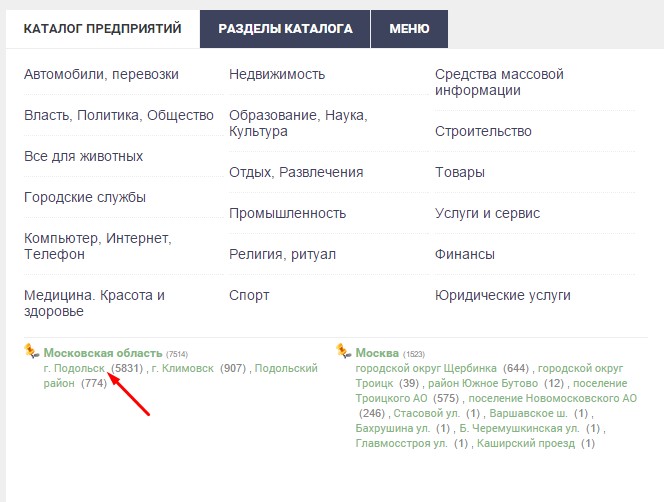Viewport: 664px width, 502px height.
Task: Click the pin icon beside Московская область
Action: point(32,352)
